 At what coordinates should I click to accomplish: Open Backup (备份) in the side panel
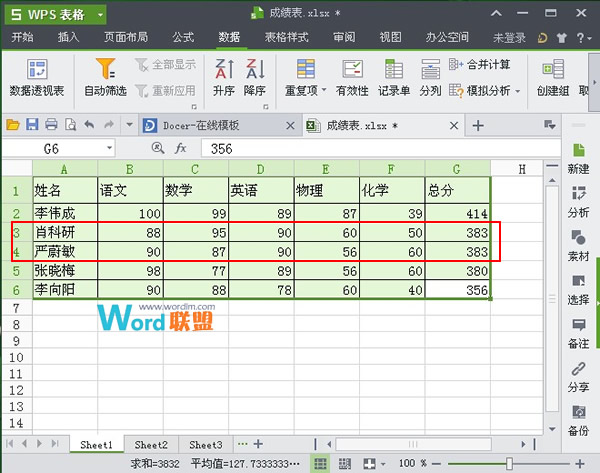pyautogui.click(x=578, y=421)
